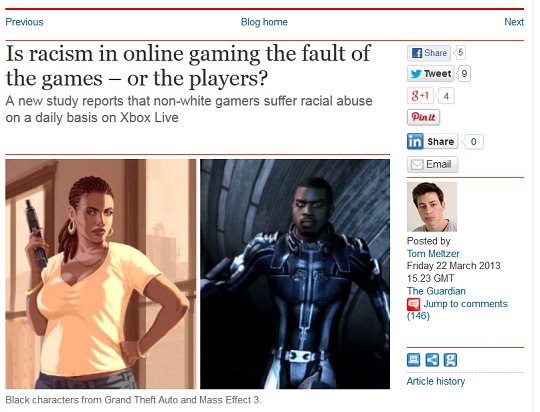Open author Tom Meltzer's profile link
This screenshot has width=540, height=412.
pyautogui.click(x=433, y=254)
